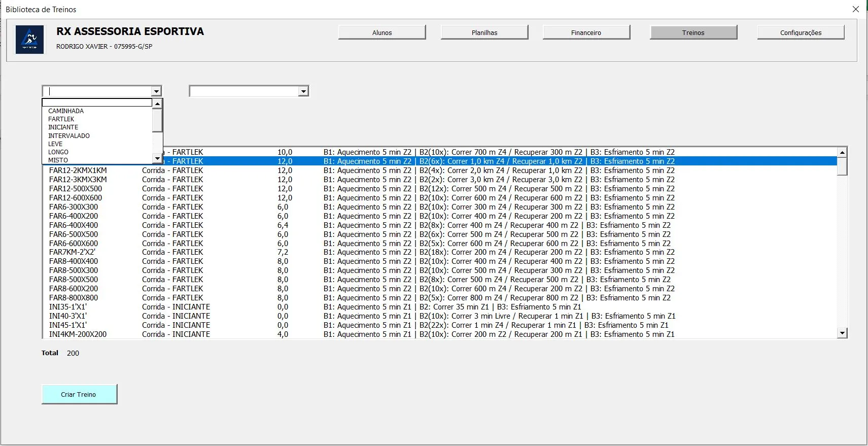Image resolution: width=868 pixels, height=446 pixels.
Task: Select CAMINHADA from the dropdown list
Action: click(66, 111)
